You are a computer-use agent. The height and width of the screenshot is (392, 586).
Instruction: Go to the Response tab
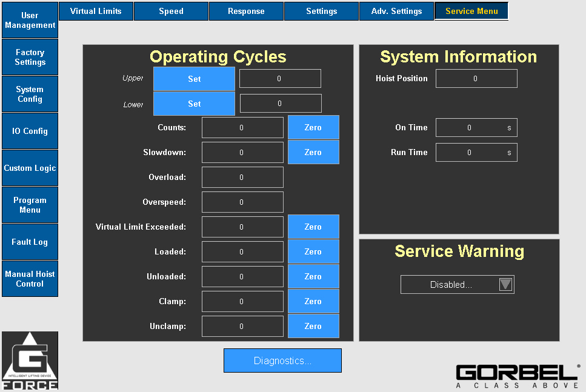pos(246,12)
